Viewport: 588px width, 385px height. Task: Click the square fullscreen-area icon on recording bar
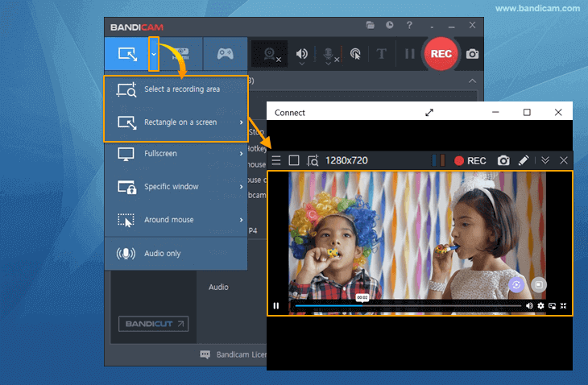tap(294, 160)
